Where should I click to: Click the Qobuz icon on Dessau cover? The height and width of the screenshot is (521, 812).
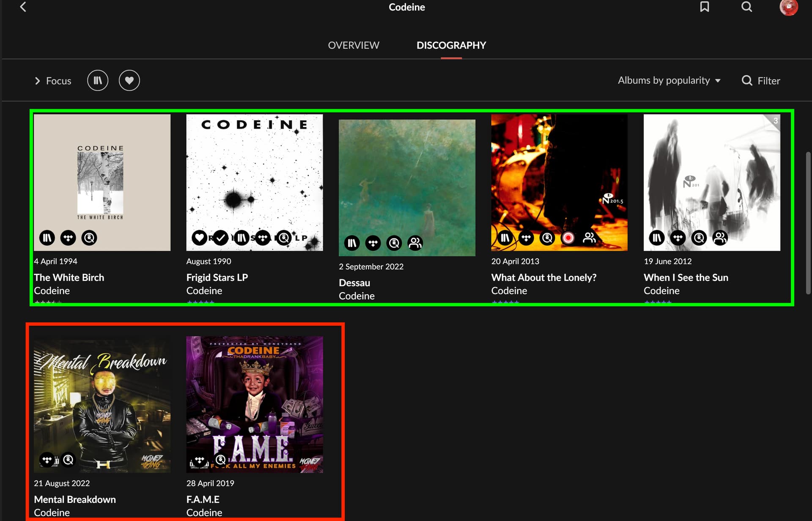click(x=394, y=243)
